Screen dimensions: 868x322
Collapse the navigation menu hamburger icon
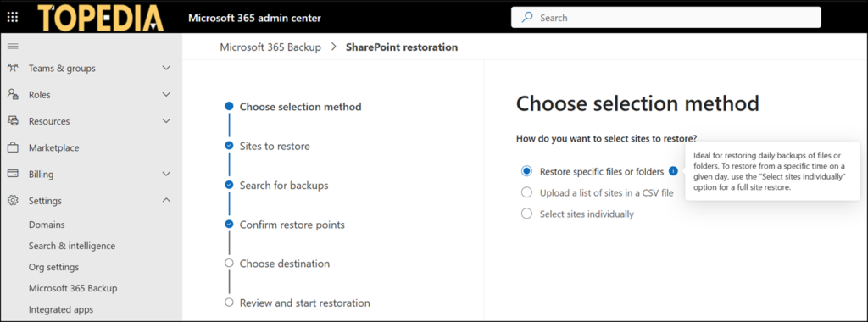point(13,47)
